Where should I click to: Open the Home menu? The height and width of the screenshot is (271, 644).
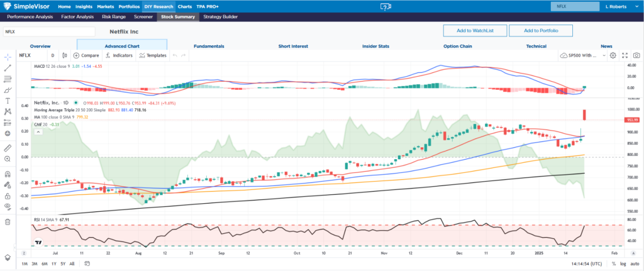coord(65,7)
